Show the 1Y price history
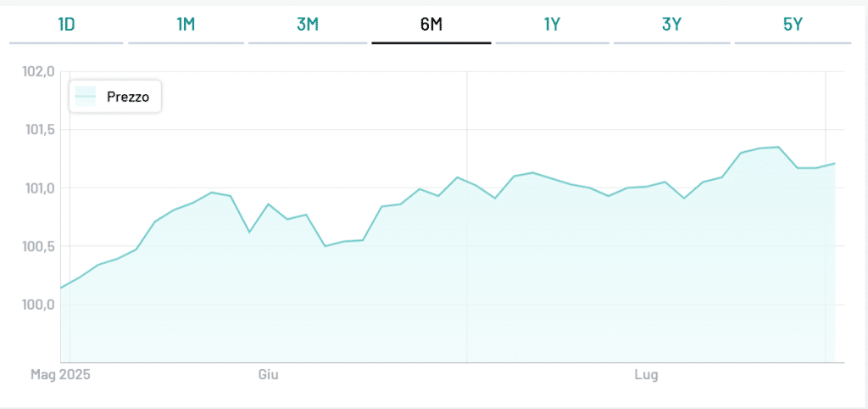This screenshot has width=868, height=409. pyautogui.click(x=552, y=25)
